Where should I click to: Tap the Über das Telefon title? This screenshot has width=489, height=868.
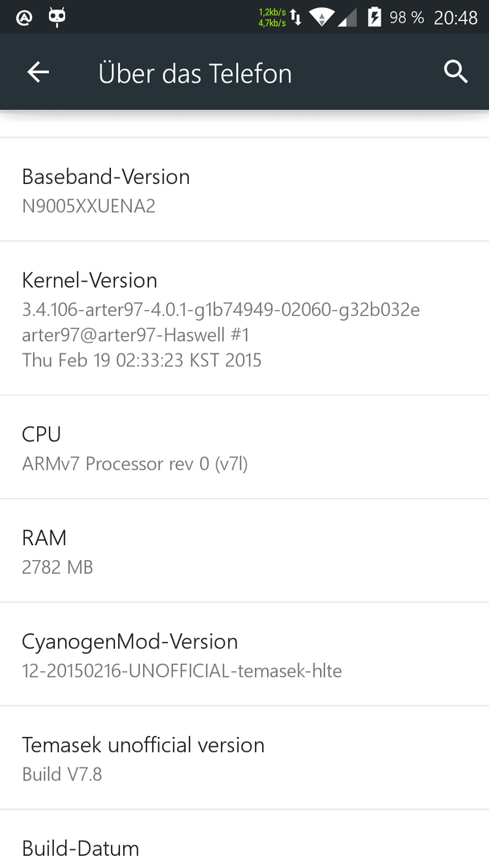(195, 73)
